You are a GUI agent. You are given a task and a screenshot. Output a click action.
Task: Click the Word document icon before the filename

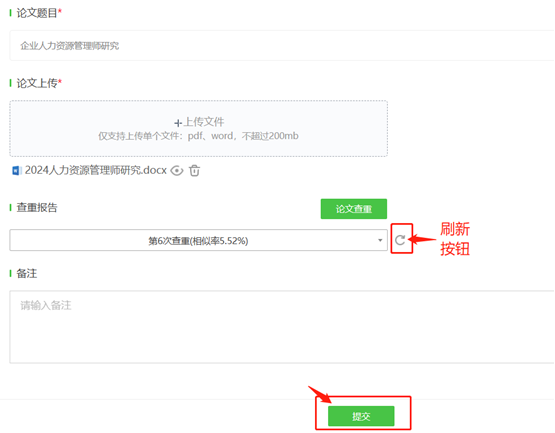pos(17,171)
